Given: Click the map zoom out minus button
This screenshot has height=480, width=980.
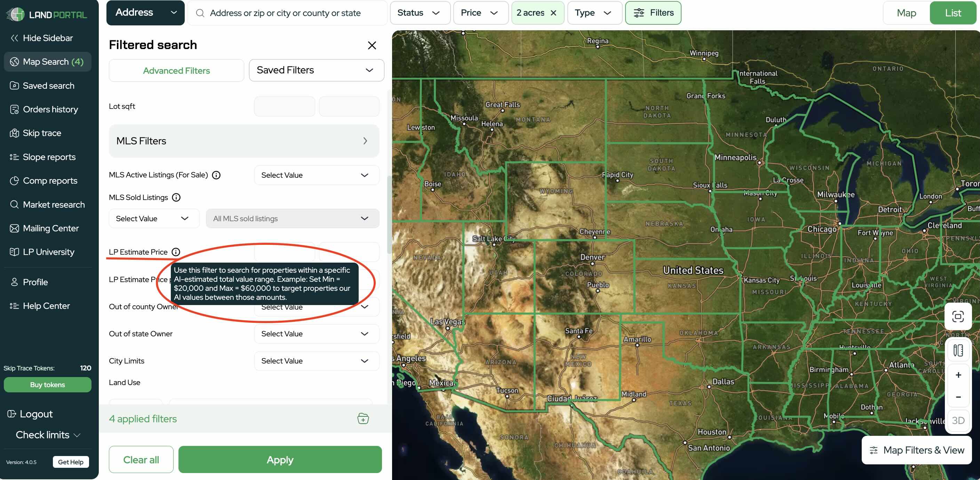Looking at the screenshot, I should point(958,397).
